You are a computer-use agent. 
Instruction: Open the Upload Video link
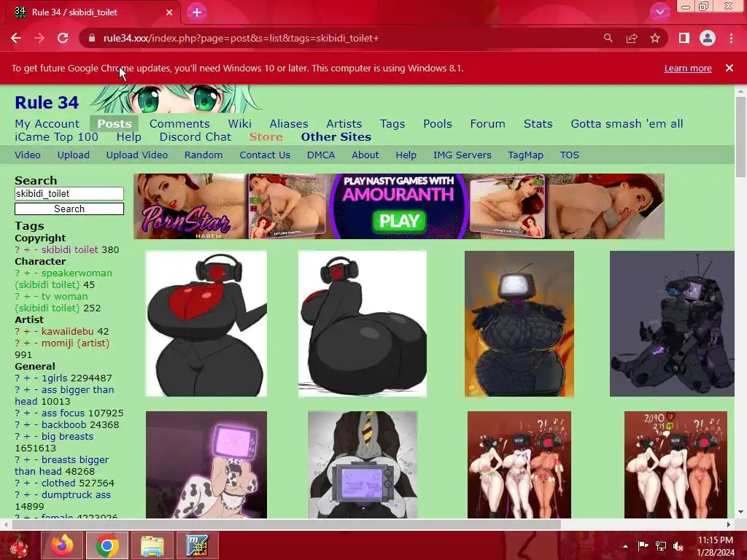(x=136, y=155)
